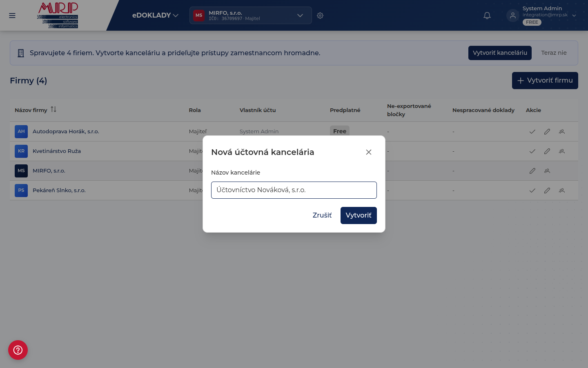Edit MIRFO, s.r.o. with pencil icon
Image resolution: width=588 pixels, height=368 pixels.
(x=532, y=171)
